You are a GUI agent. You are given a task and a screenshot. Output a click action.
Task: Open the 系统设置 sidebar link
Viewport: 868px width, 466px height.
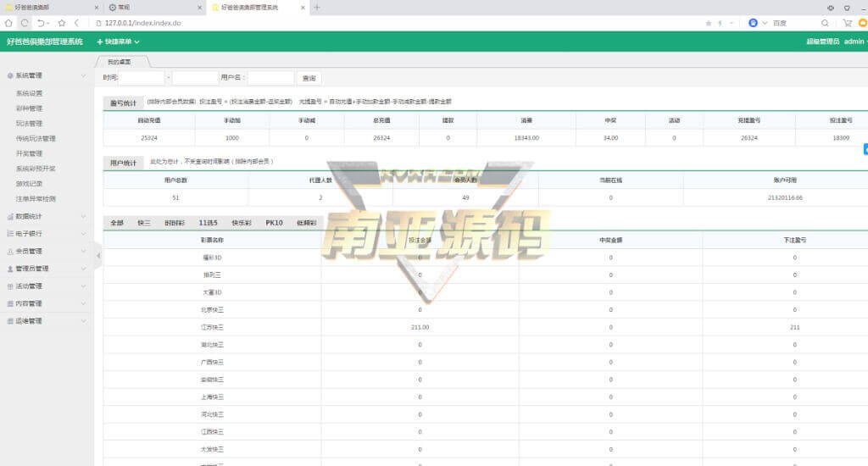click(30, 93)
